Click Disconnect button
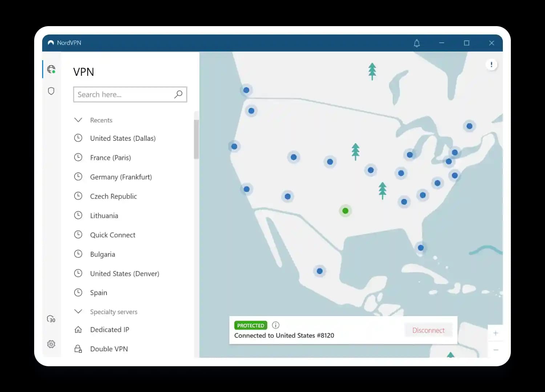The width and height of the screenshot is (545, 392). (x=428, y=330)
